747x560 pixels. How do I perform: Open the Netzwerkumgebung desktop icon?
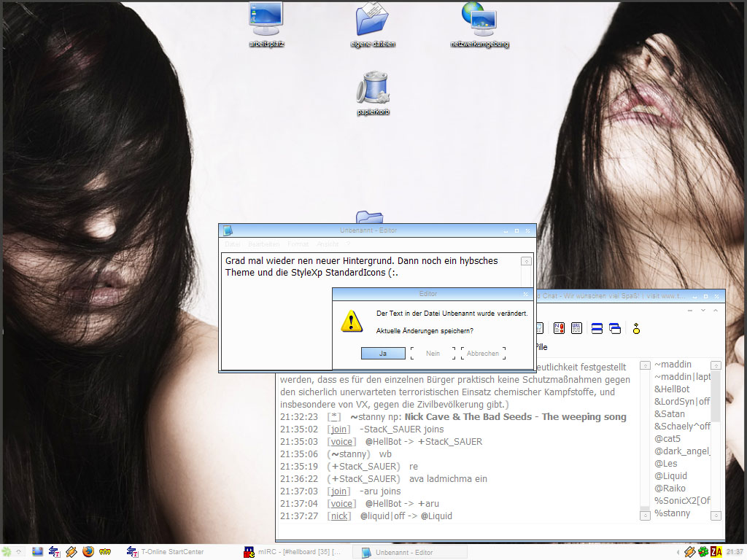tap(479, 20)
